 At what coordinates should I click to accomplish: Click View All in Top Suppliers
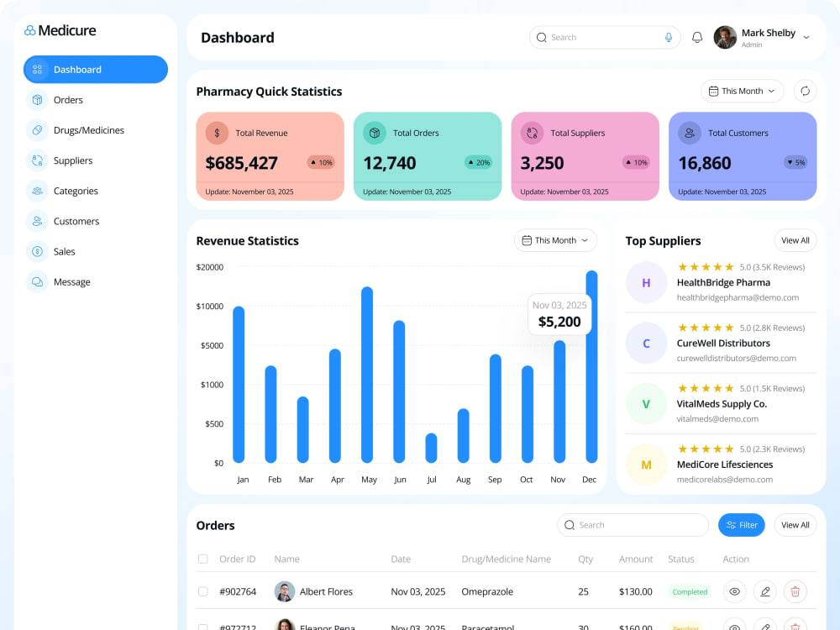(x=795, y=240)
